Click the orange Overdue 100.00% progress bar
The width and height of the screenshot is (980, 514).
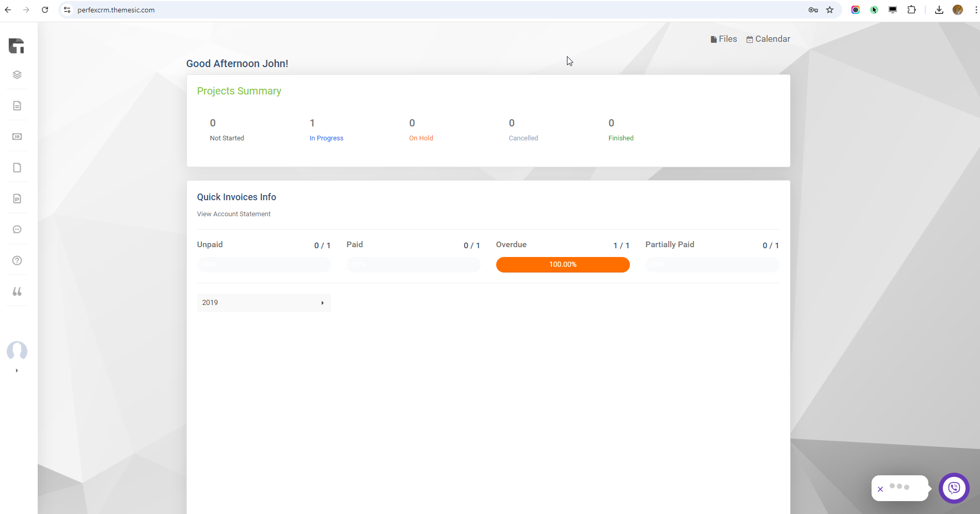point(562,265)
